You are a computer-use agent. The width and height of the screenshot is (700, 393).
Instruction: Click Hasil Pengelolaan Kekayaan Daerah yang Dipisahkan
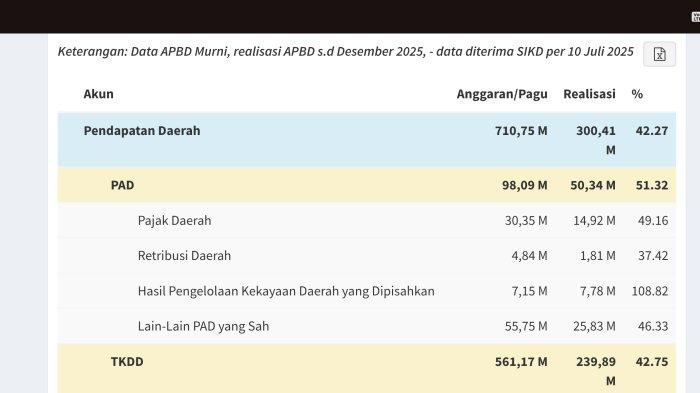[286, 291]
